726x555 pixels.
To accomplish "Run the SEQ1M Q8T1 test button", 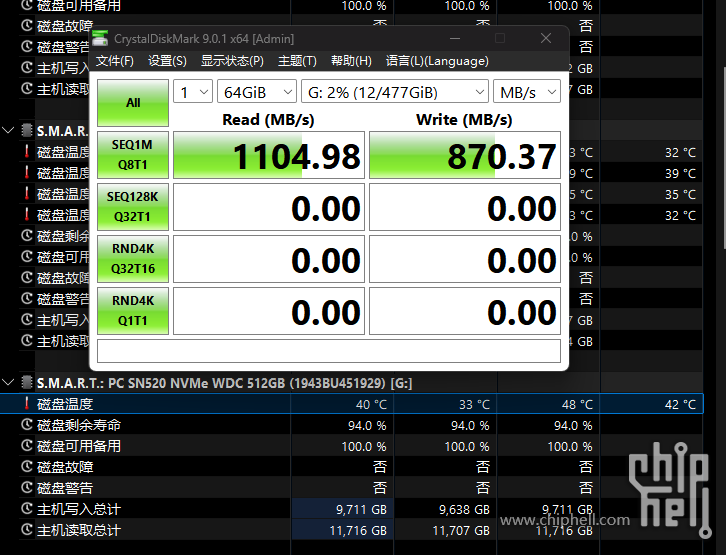I will click(x=132, y=155).
